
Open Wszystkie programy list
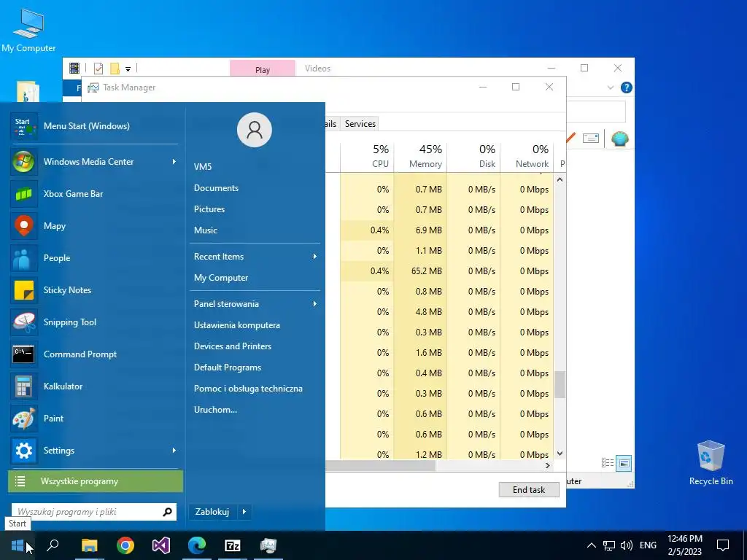(x=96, y=481)
